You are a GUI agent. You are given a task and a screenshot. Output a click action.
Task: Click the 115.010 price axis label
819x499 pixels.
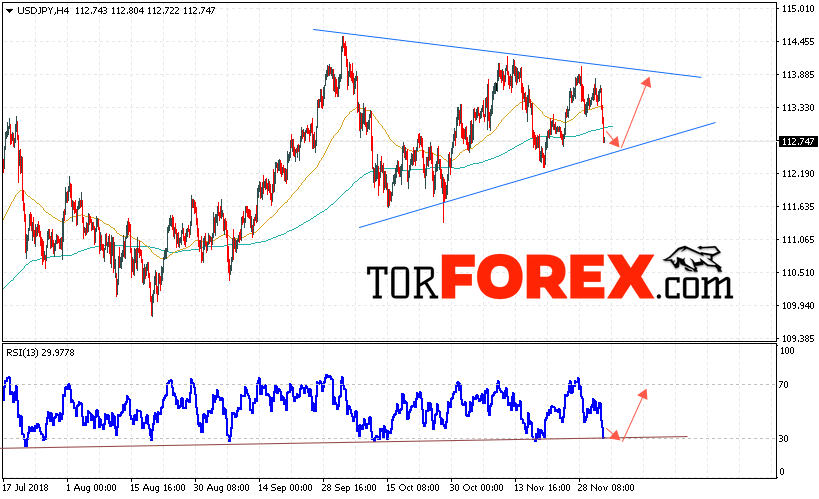[798, 9]
